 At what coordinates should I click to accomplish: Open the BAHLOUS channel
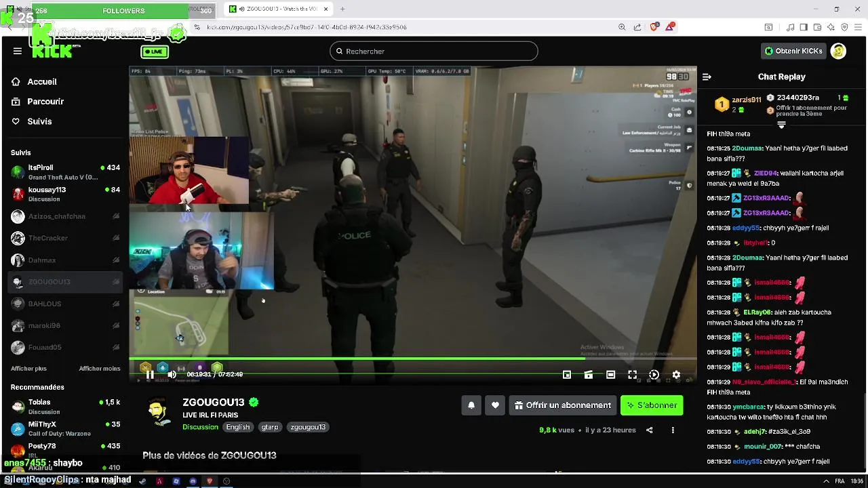pos(65,304)
